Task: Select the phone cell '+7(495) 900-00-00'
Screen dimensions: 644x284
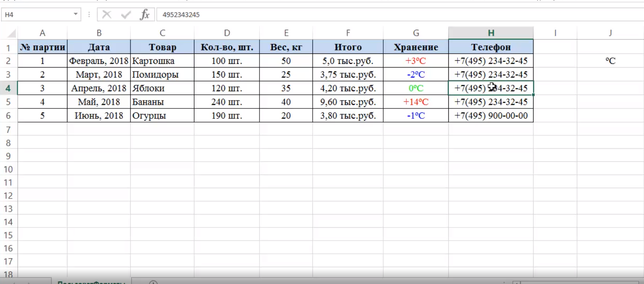Action: coord(491,115)
